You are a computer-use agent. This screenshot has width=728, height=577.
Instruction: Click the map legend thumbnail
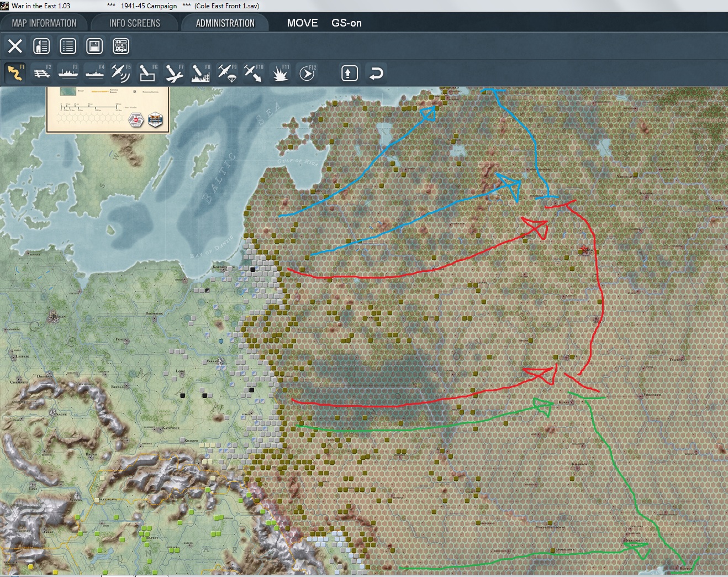click(x=108, y=109)
